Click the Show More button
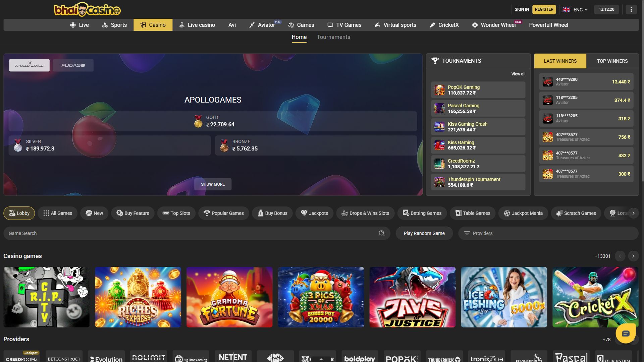The height and width of the screenshot is (362, 644). (213, 184)
